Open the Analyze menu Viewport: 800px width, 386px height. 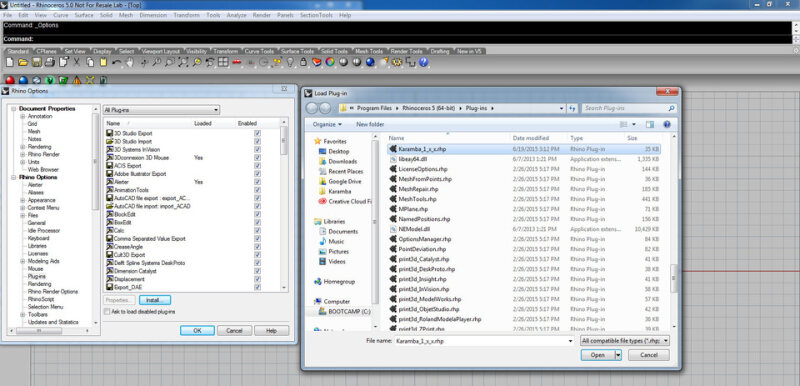click(237, 15)
